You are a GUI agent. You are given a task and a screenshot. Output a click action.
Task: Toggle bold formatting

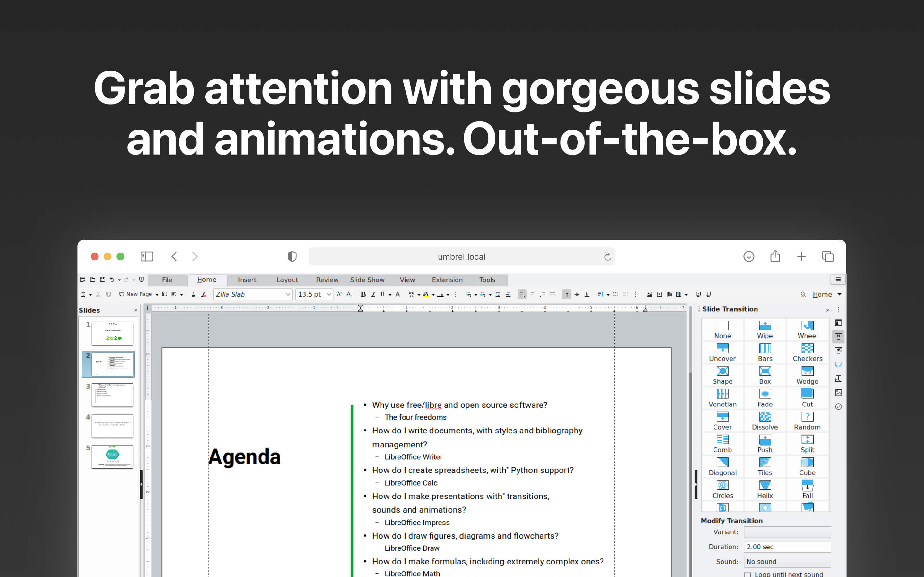[363, 294]
